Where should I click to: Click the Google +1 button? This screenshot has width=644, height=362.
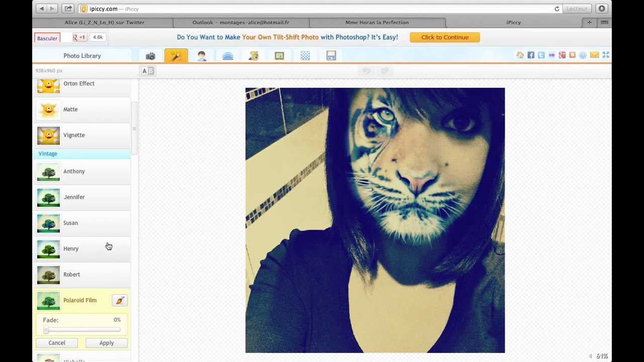(79, 37)
